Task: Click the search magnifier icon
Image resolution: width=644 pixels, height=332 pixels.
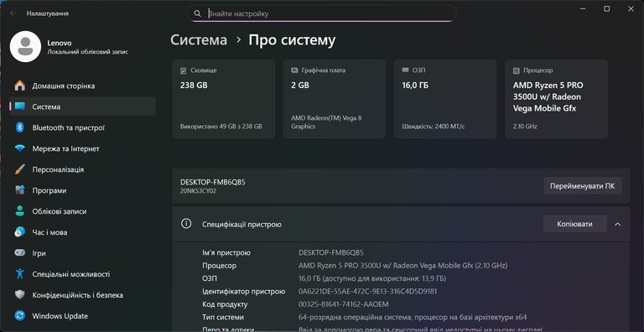Action: pos(198,13)
